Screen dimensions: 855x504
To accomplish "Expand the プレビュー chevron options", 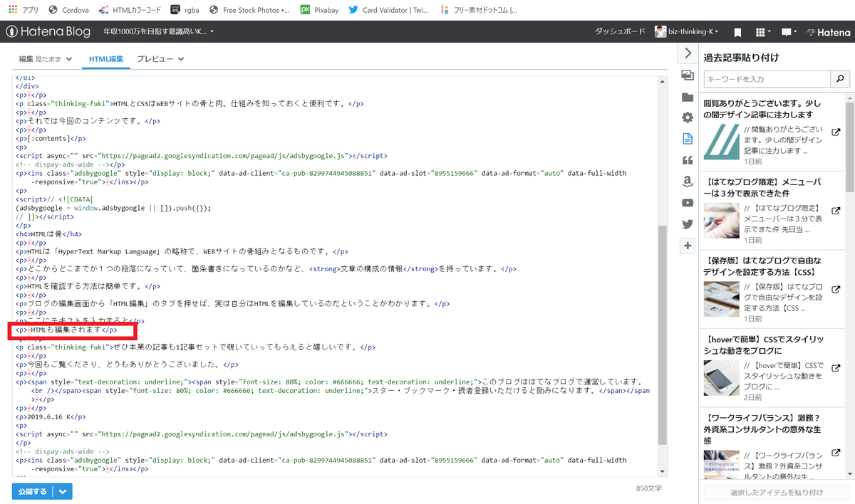I will [181, 59].
